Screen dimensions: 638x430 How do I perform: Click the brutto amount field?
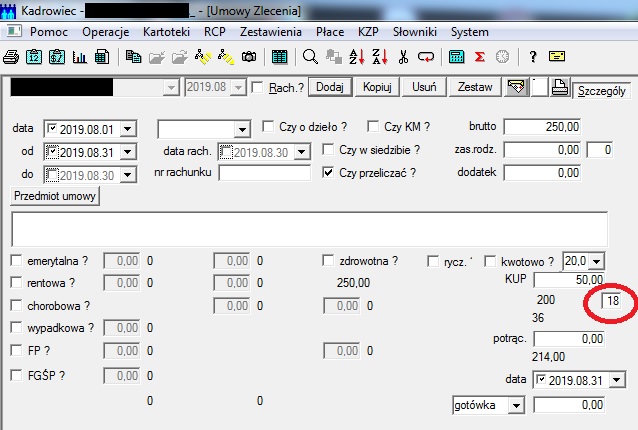pyautogui.click(x=542, y=127)
